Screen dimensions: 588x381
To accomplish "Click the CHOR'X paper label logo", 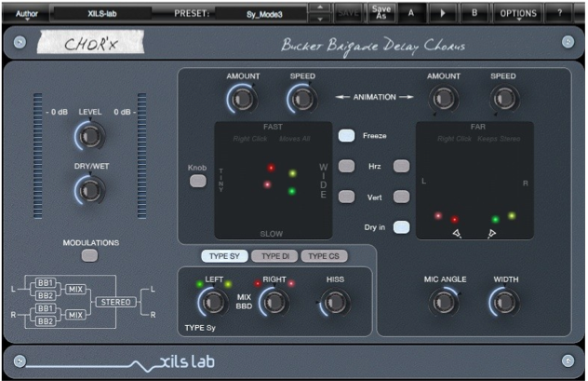I will 91,42.
